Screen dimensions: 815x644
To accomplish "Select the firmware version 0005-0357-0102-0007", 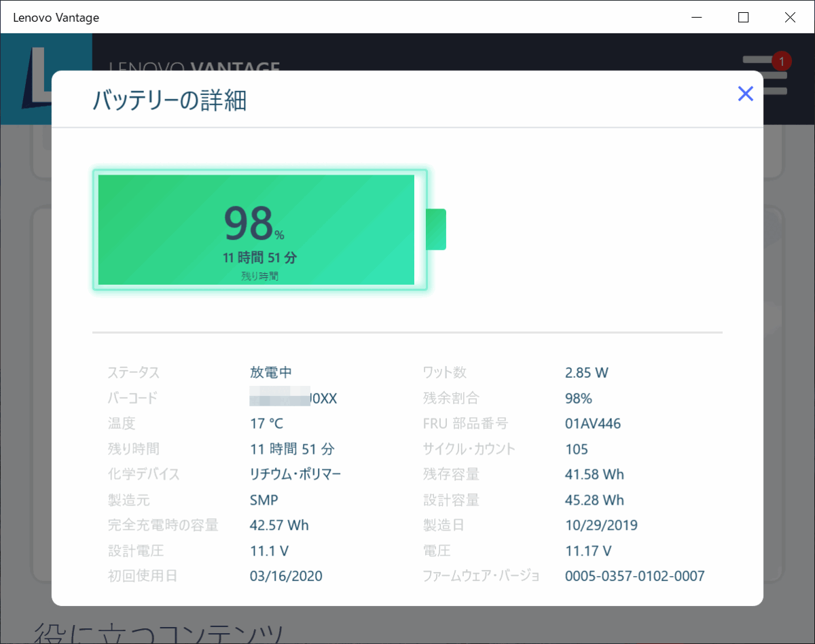I will (635, 576).
